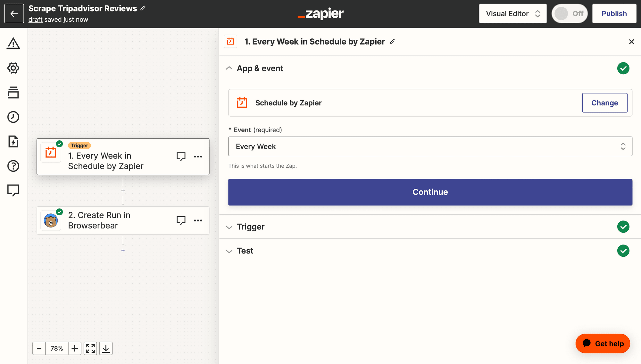The image size is (641, 364).
Task: Click the settings gear icon in sidebar
Action: point(13,68)
